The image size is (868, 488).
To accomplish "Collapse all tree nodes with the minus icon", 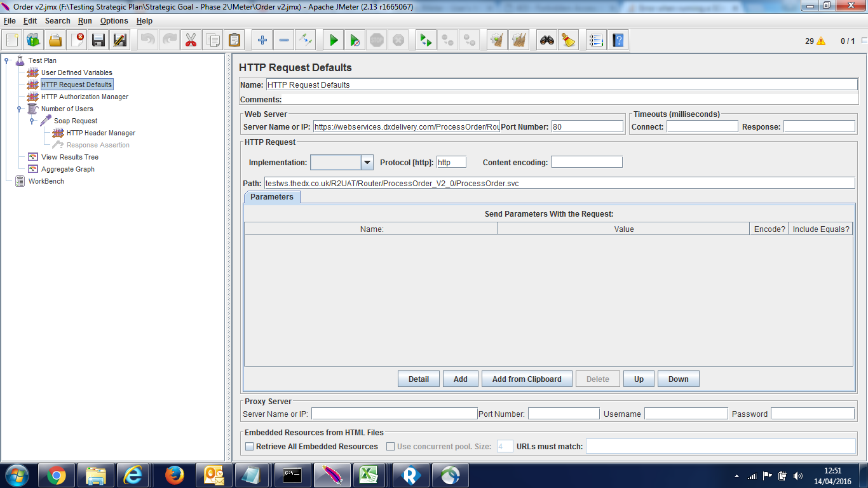I will 284,41.
